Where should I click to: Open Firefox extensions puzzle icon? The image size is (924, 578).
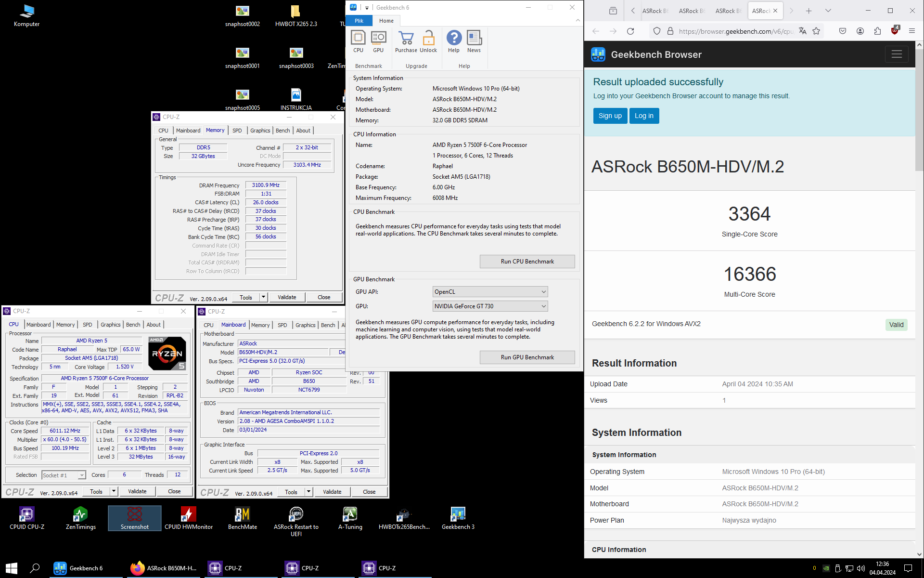(x=877, y=31)
